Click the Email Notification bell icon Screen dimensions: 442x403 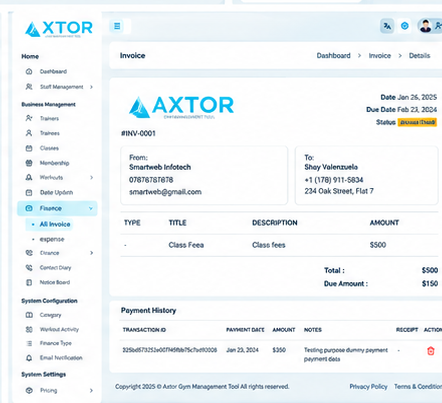pyautogui.click(x=29, y=358)
